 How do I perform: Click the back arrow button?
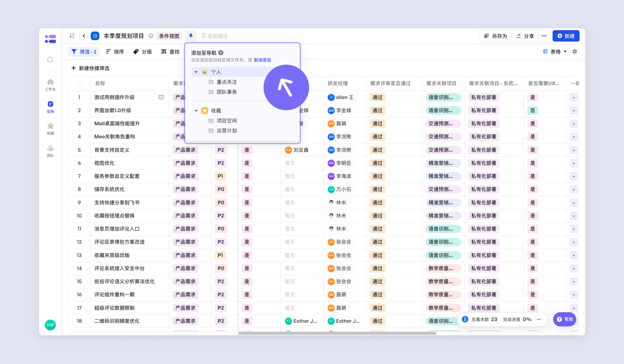pos(84,36)
